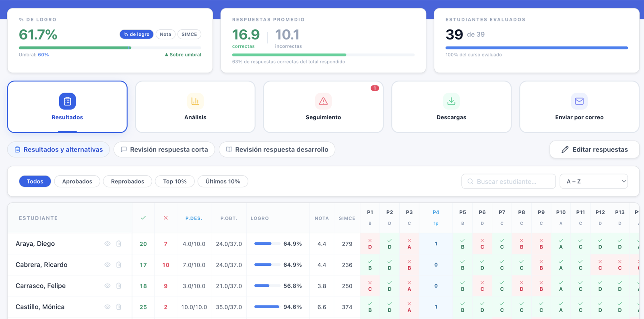
Task: Open Seguimiento warning triangle icon
Action: pos(323,101)
